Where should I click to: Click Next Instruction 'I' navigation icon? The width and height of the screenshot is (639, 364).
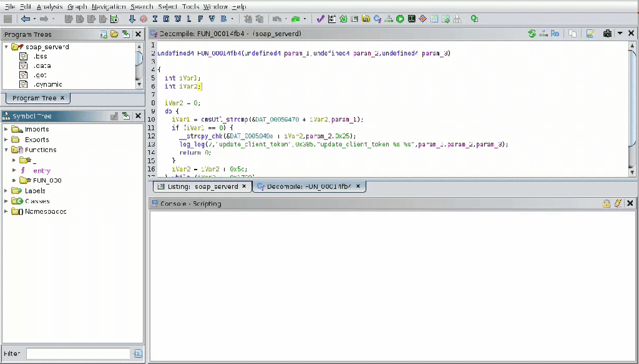pos(155,19)
